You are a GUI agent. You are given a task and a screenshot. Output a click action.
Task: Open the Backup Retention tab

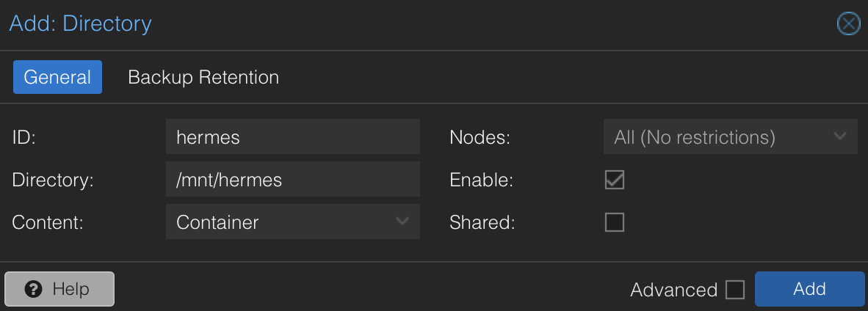click(x=203, y=77)
